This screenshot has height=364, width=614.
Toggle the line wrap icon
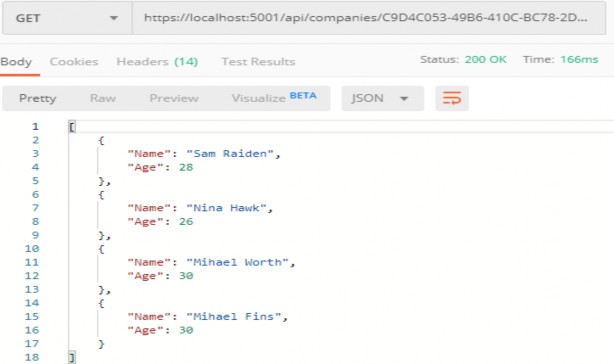(452, 98)
